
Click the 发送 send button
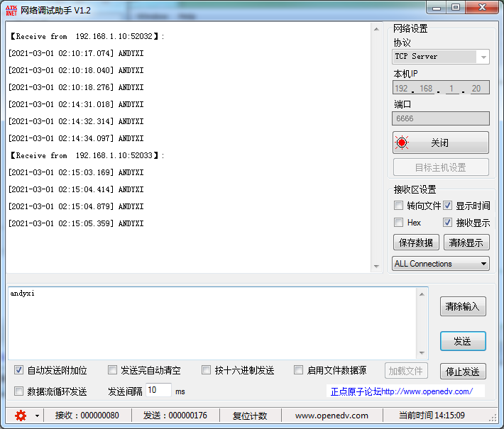pyautogui.click(x=463, y=341)
